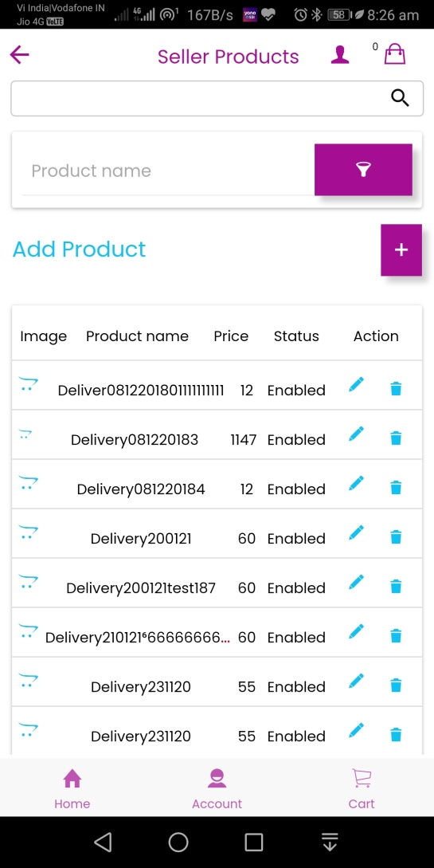Click the search magnifier icon
434x868 pixels.
(x=400, y=98)
